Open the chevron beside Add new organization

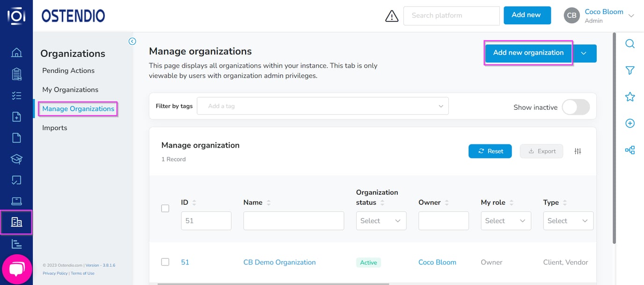[x=584, y=53]
